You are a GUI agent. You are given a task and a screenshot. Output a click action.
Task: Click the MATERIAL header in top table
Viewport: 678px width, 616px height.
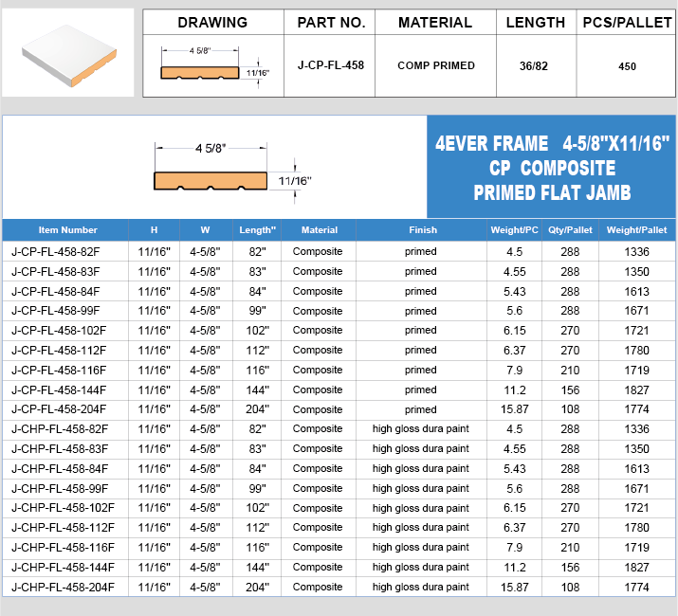click(435, 23)
